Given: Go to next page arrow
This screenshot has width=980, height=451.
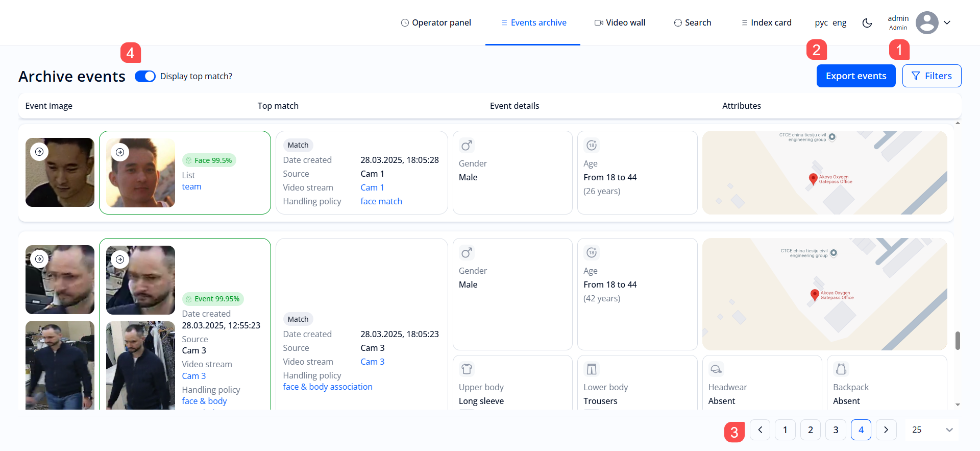Looking at the screenshot, I should (886, 430).
